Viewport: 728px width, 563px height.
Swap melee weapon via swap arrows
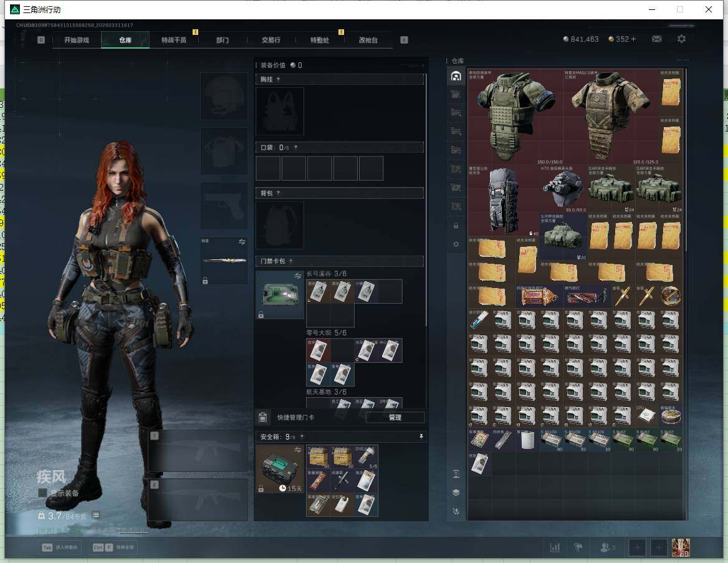tap(242, 241)
